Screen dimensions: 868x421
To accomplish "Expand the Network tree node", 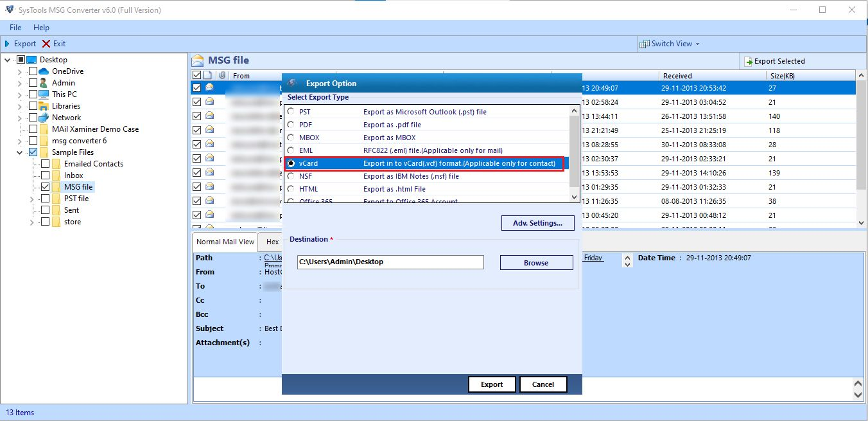I will [x=20, y=118].
